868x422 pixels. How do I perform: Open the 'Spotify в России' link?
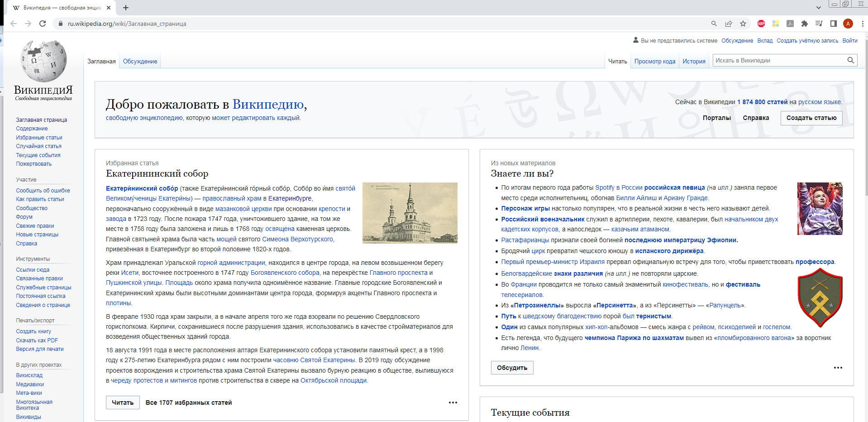tap(619, 187)
